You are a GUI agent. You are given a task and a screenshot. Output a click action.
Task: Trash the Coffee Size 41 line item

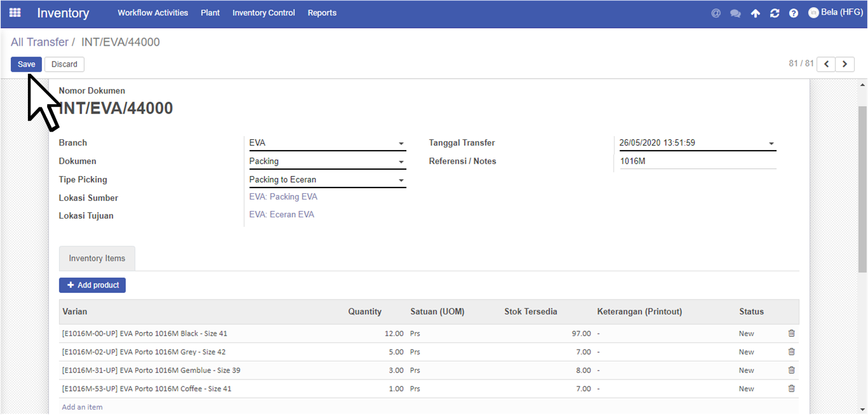[x=791, y=388]
